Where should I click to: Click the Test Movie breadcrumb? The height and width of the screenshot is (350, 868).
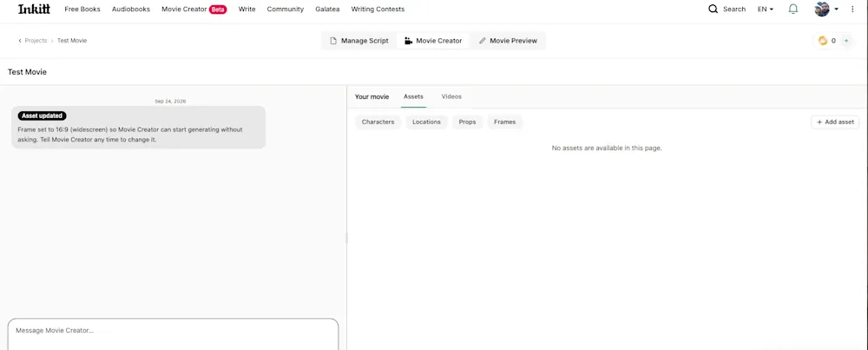tap(72, 41)
